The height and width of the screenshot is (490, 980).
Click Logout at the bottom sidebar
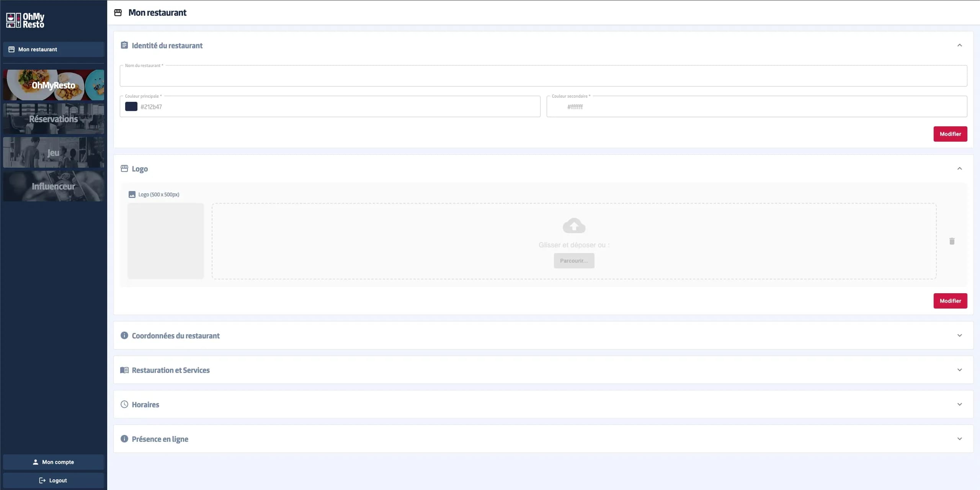pyautogui.click(x=54, y=480)
